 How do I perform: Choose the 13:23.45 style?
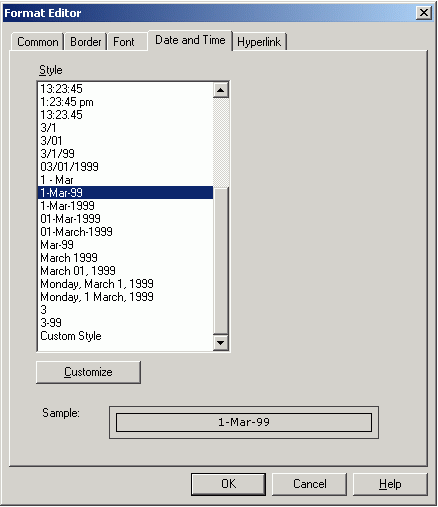click(x=125, y=115)
